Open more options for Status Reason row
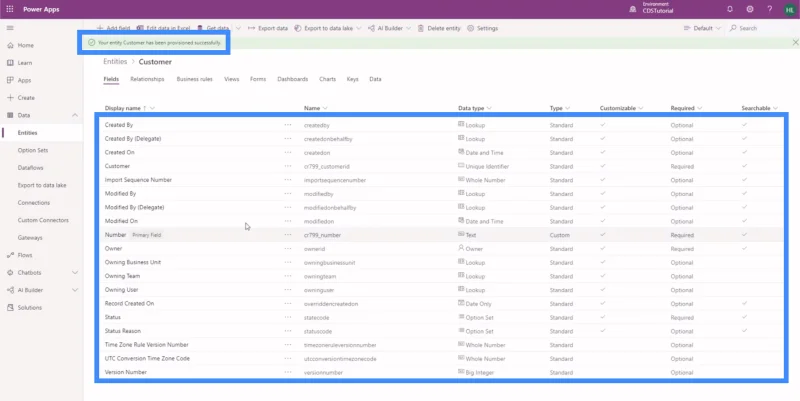This screenshot has height=401, width=800. pos(288,331)
